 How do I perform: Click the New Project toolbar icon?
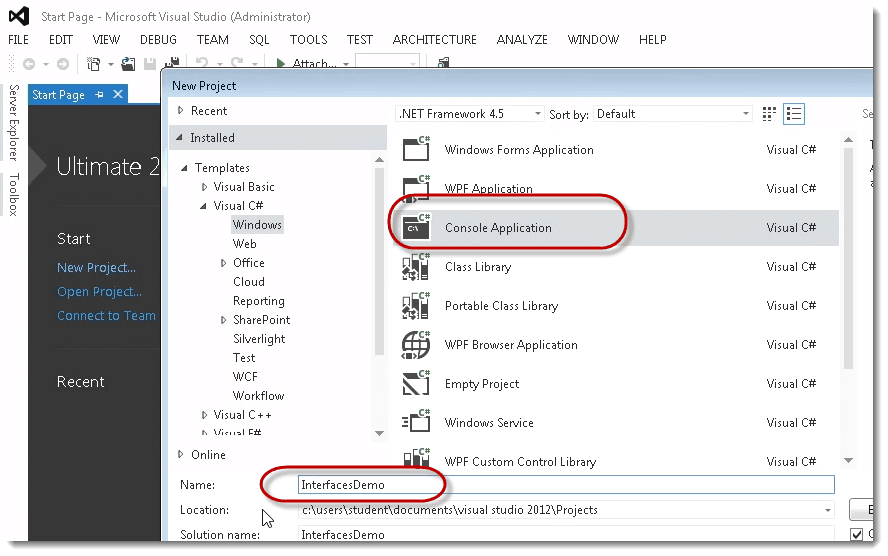[x=93, y=64]
